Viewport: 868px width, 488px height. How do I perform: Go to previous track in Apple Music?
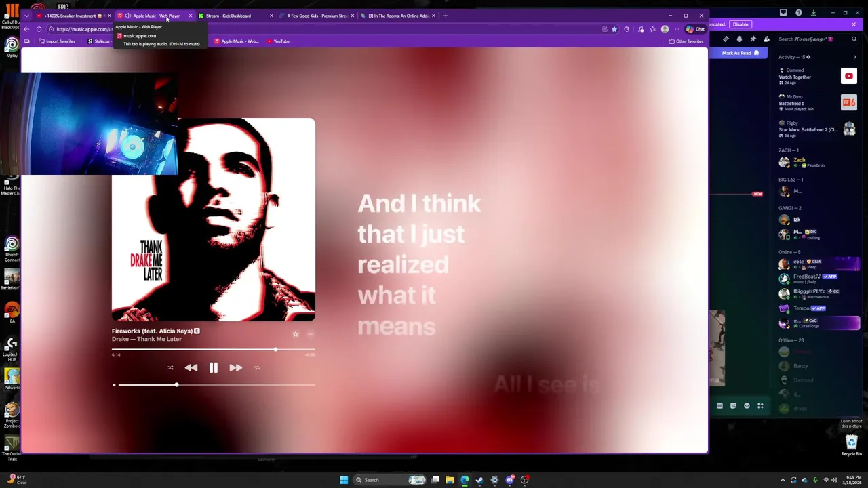[191, 367]
